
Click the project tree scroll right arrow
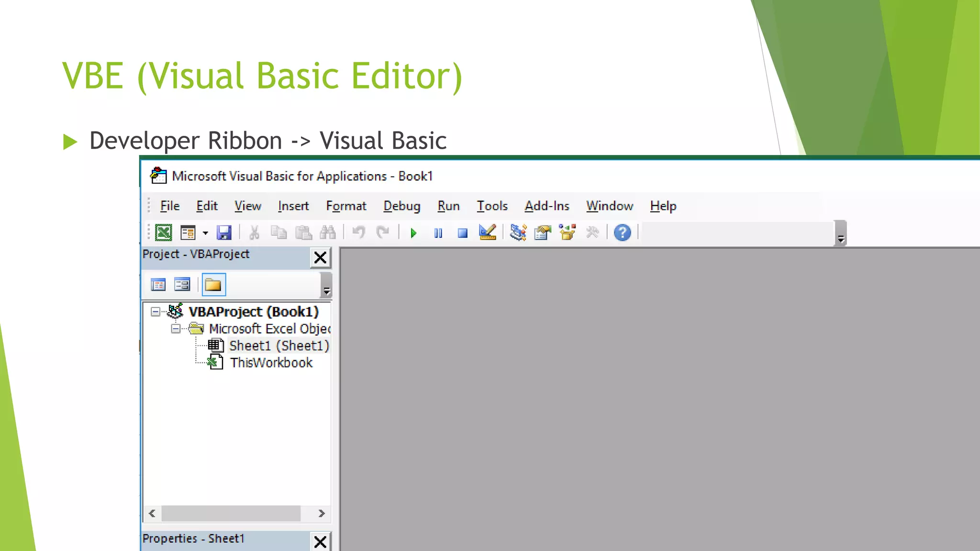coord(322,513)
